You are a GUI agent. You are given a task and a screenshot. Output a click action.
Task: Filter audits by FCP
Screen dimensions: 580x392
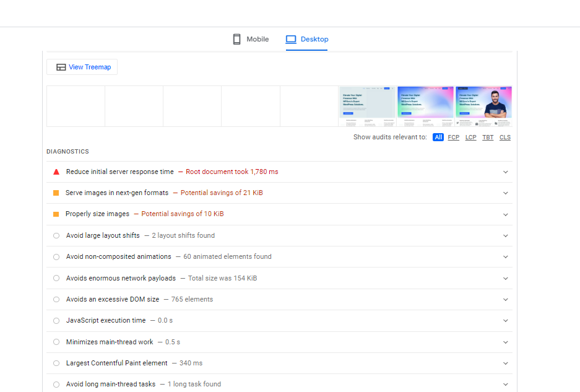[x=454, y=137]
